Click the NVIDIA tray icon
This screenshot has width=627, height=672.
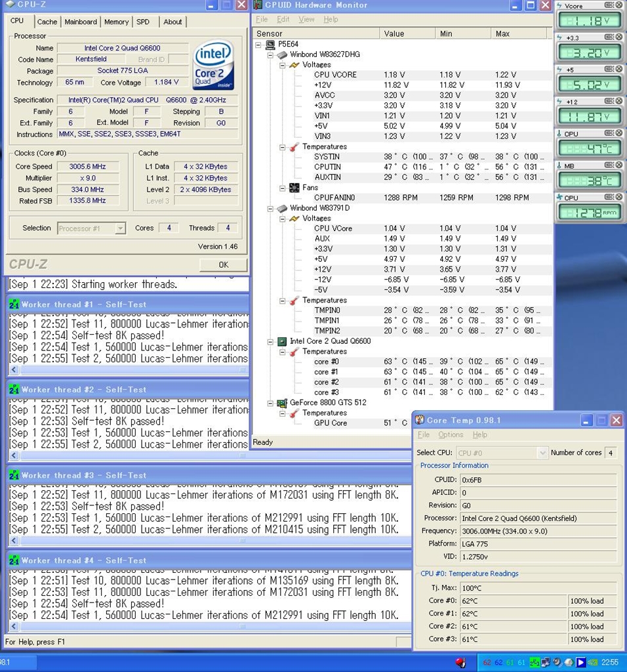[593, 662]
